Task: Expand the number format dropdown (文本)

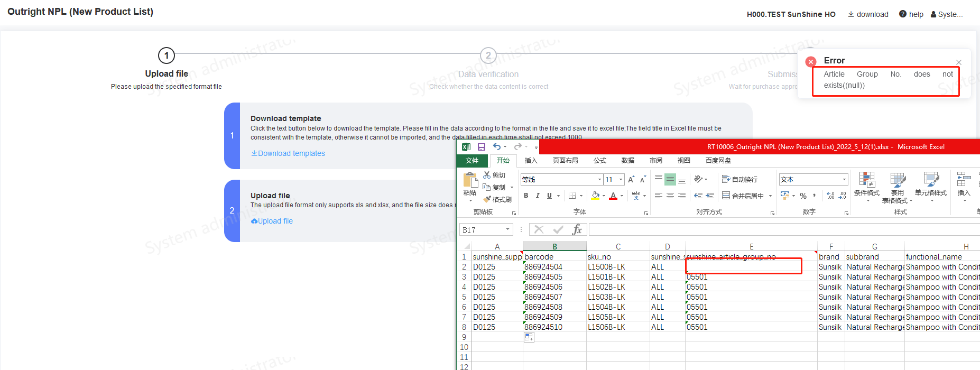Action: coord(844,180)
